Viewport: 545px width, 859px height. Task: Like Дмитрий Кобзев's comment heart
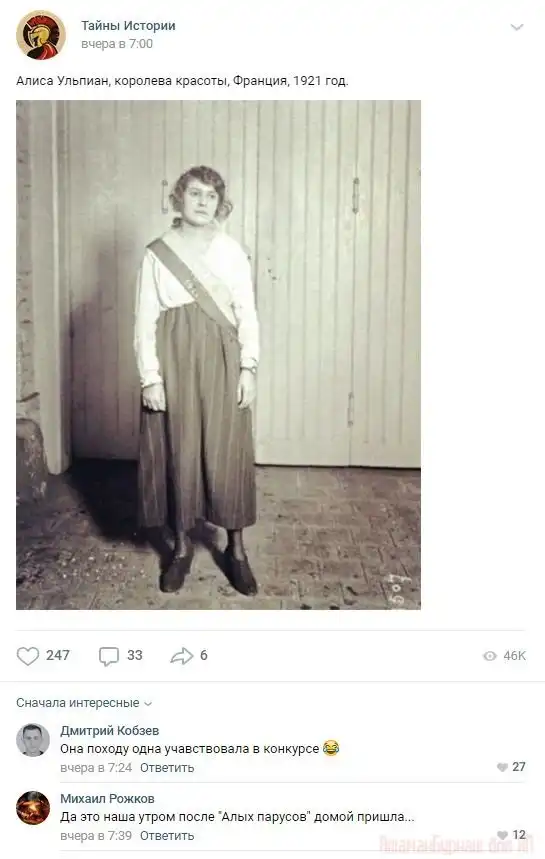tap(502, 767)
